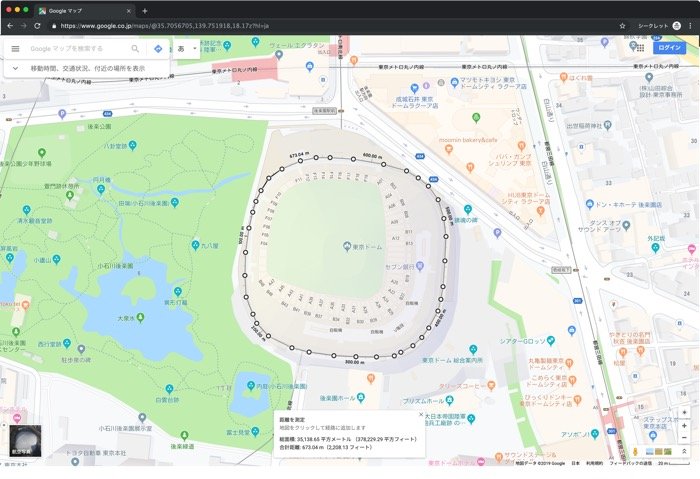Zoom in with the plus map button

tap(684, 426)
